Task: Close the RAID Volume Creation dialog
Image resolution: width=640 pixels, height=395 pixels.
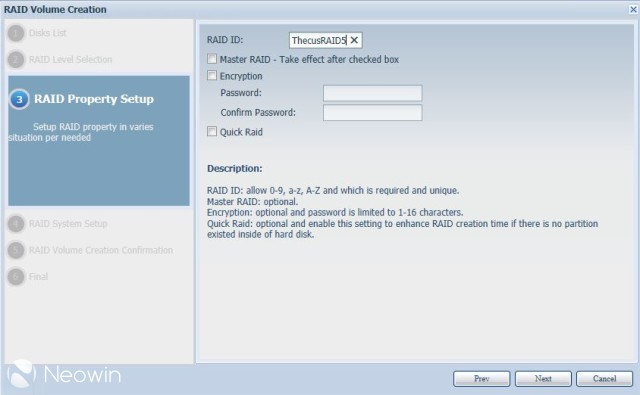Action: [633, 9]
